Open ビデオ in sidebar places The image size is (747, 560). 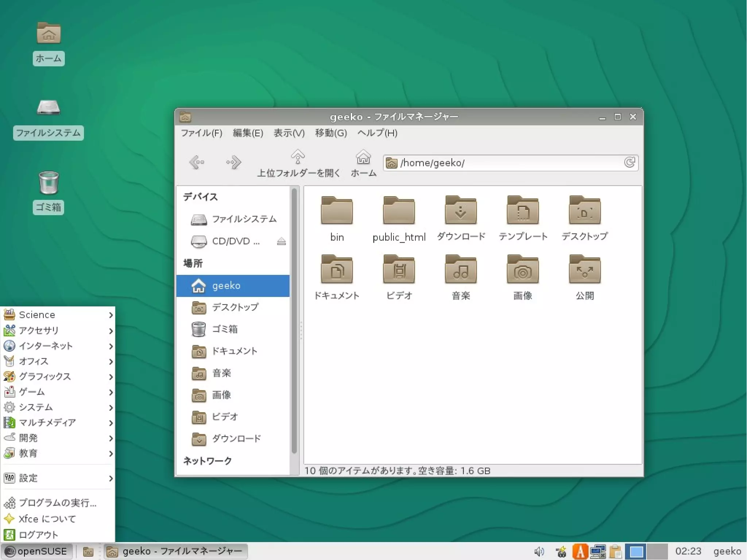pos(233,417)
